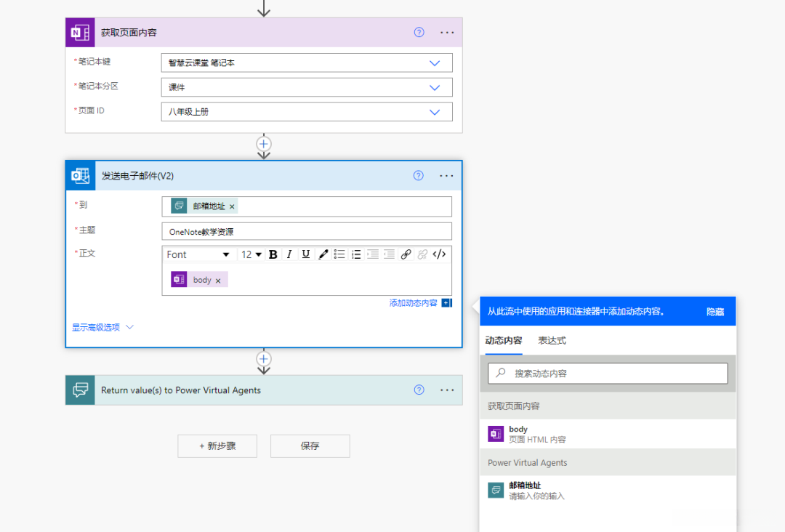The height and width of the screenshot is (532, 785).
Task: Click the body token in 正文 editor
Action: click(x=199, y=280)
